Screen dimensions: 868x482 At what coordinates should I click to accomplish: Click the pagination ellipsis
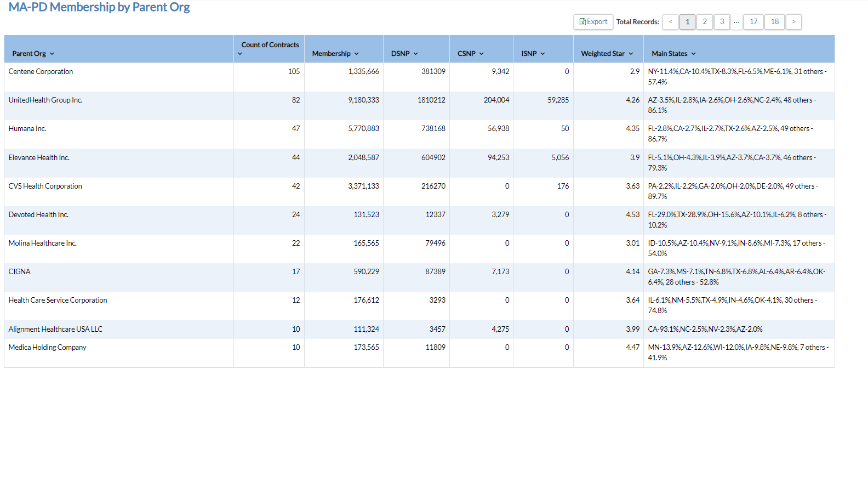coord(736,22)
